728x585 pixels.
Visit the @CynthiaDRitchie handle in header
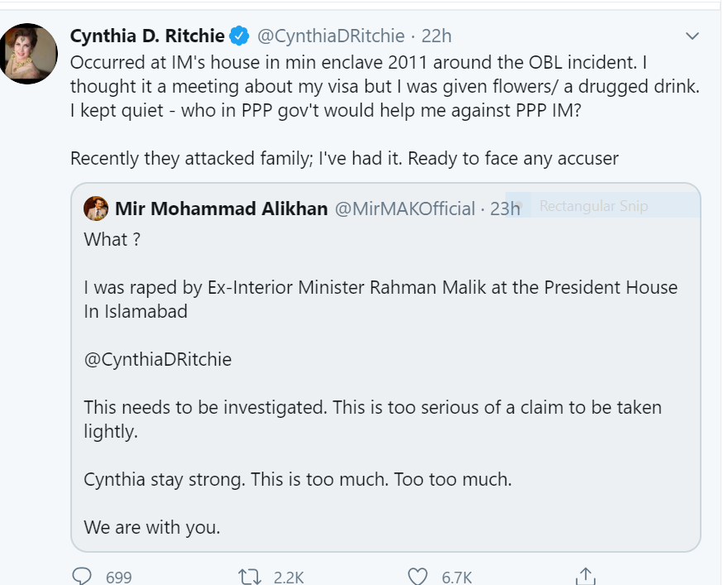tap(331, 36)
